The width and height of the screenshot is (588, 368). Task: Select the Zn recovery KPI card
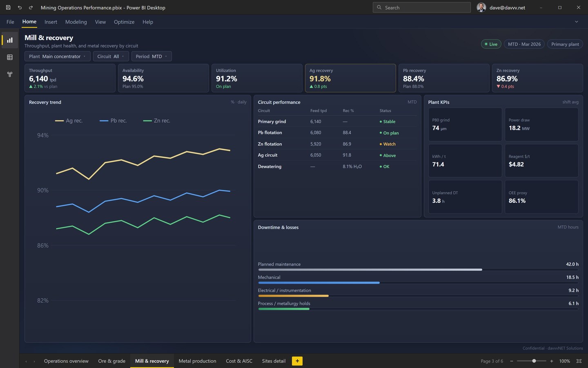click(537, 78)
